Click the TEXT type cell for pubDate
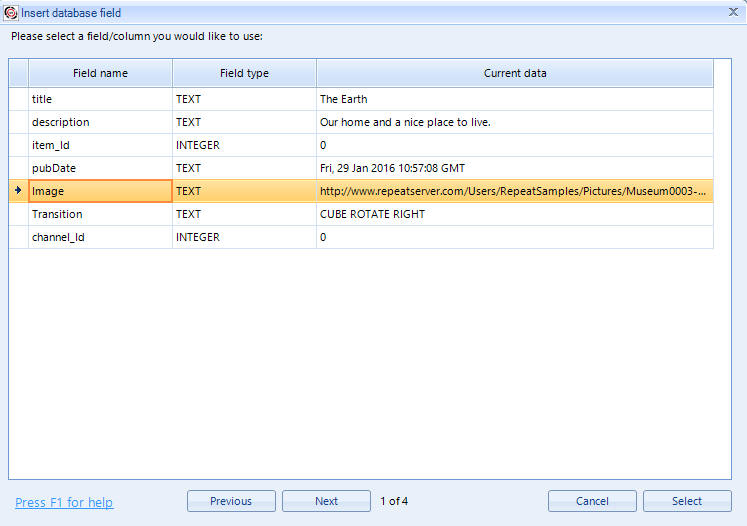 244,168
